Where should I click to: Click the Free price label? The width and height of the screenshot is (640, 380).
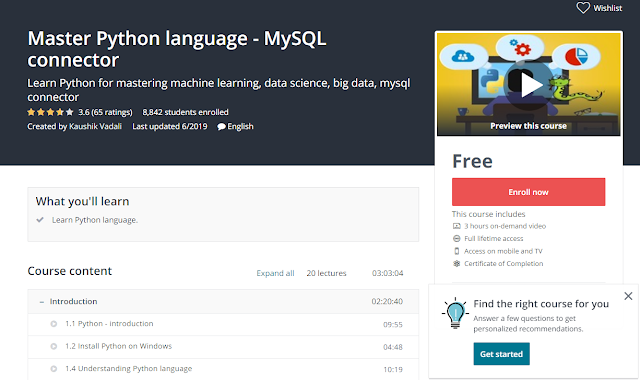(472, 161)
